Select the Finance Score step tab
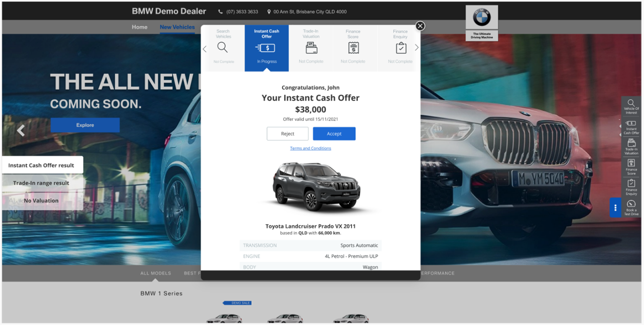The width and height of the screenshot is (644, 325). [x=353, y=47]
